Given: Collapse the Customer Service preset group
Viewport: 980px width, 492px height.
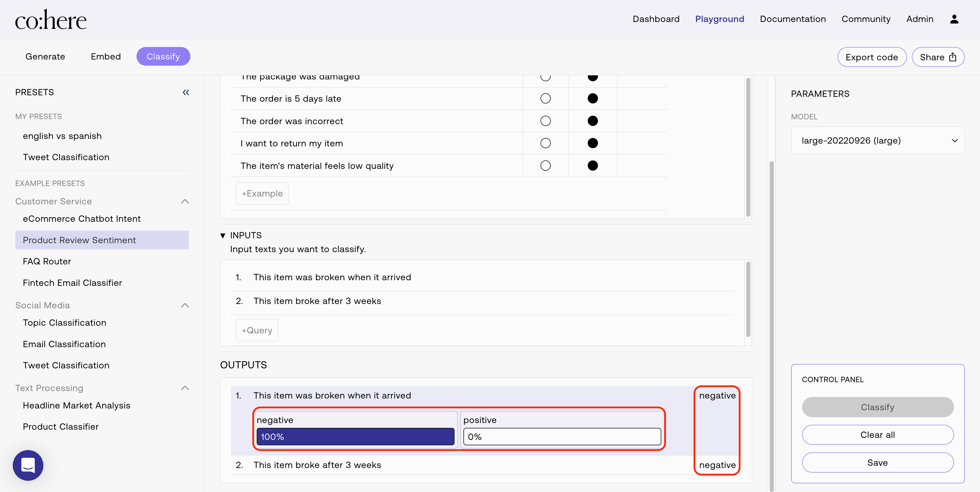Looking at the screenshot, I should (x=185, y=202).
